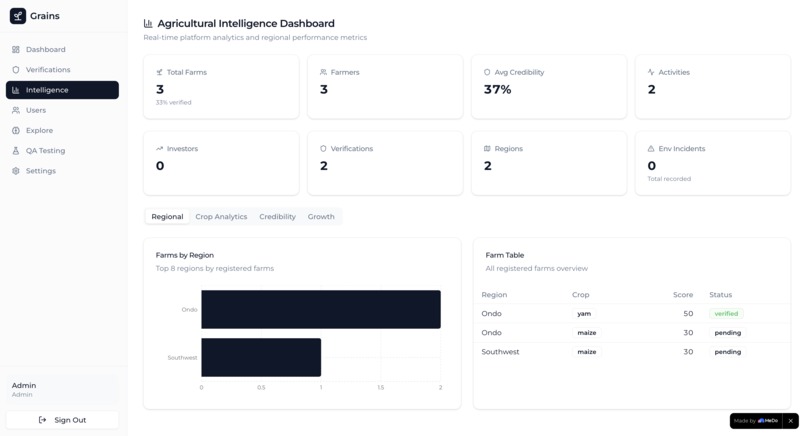Close the Made by badge

[791, 421]
